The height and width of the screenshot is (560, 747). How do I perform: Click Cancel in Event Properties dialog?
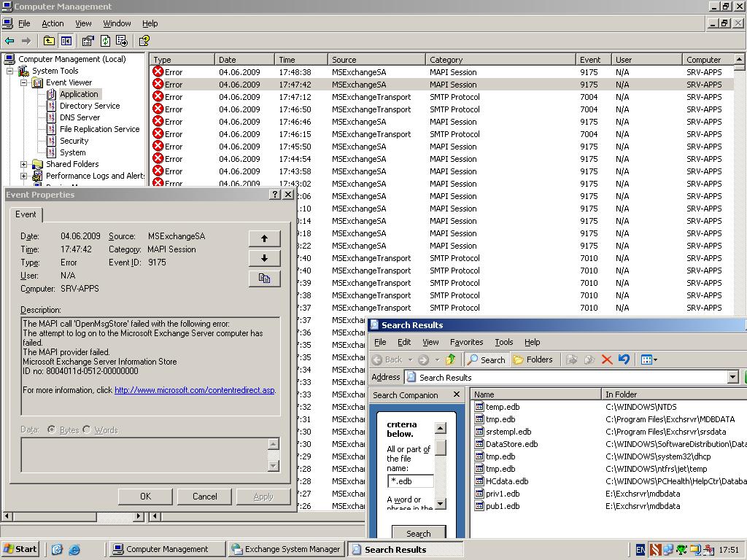(x=204, y=496)
